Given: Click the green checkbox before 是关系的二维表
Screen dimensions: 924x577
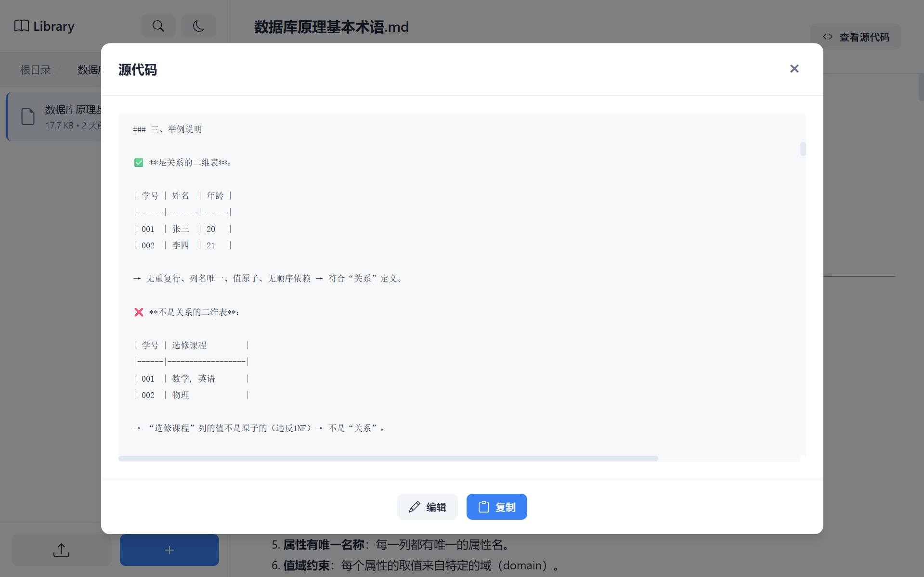Looking at the screenshot, I should coord(139,162).
